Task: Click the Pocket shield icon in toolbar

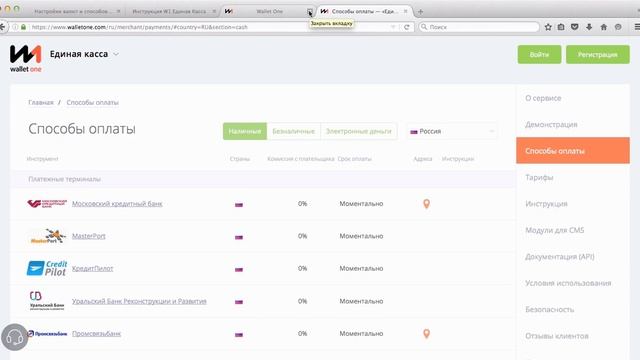Action: point(575,27)
